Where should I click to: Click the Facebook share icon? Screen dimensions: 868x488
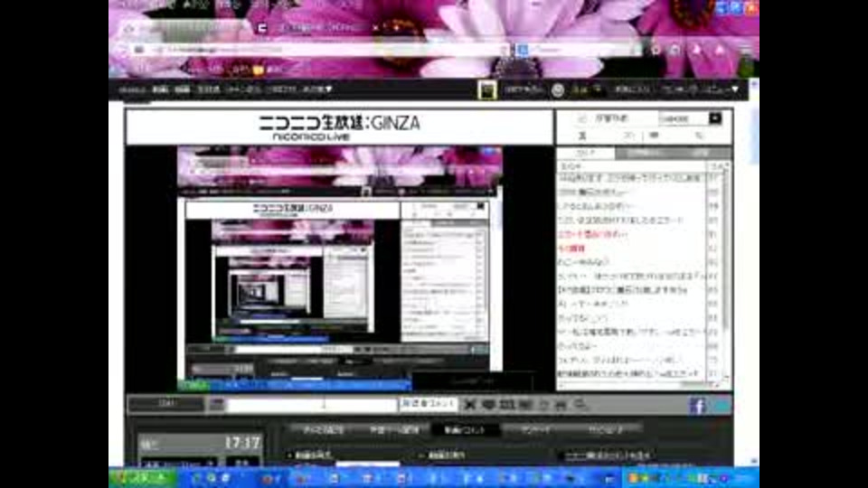[697, 405]
